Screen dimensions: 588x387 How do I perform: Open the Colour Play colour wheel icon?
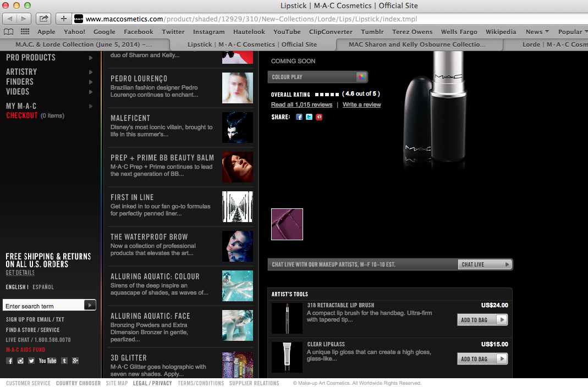click(361, 77)
